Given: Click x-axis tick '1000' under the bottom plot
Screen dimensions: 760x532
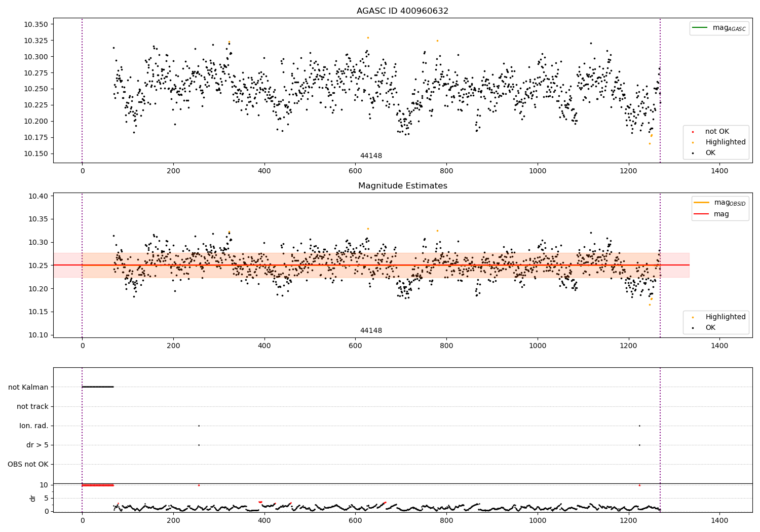Looking at the screenshot, I should (x=538, y=521).
